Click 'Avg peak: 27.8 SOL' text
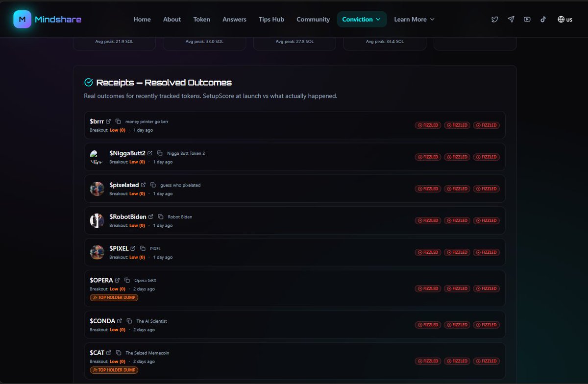Viewport: 588px width, 384px height. (294, 42)
